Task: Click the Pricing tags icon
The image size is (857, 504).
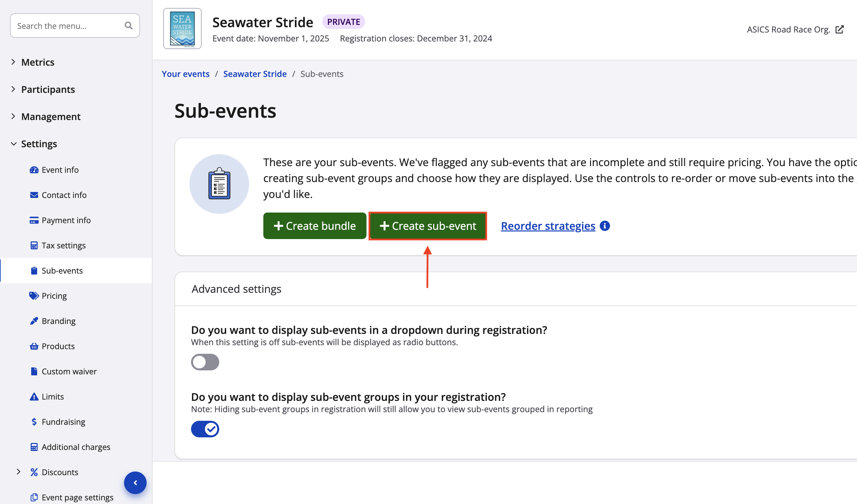Action: (34, 295)
